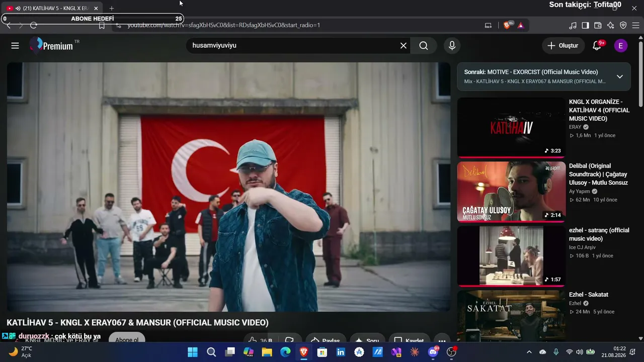644x362 pixels.
Task: Open Windows taskbar search
Action: pos(211,352)
